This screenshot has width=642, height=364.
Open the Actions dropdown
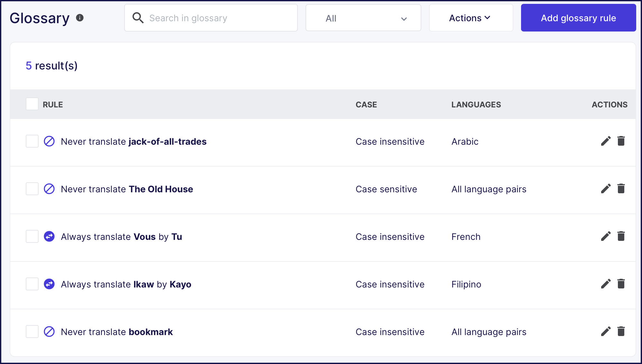click(471, 18)
